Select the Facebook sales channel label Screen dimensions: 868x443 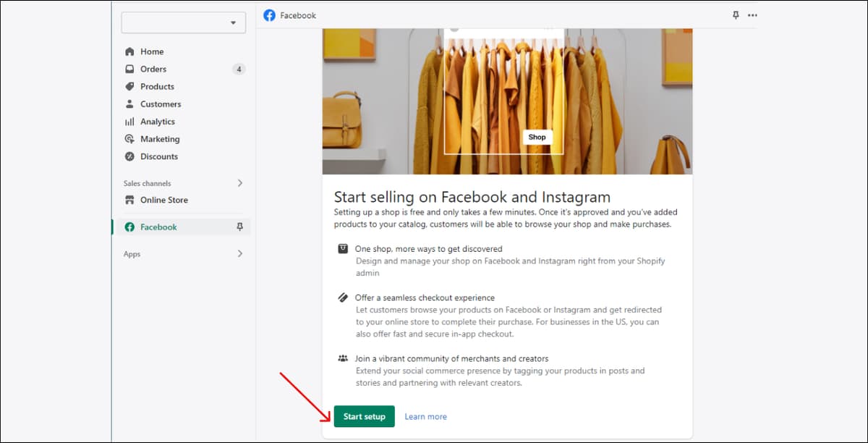[158, 227]
